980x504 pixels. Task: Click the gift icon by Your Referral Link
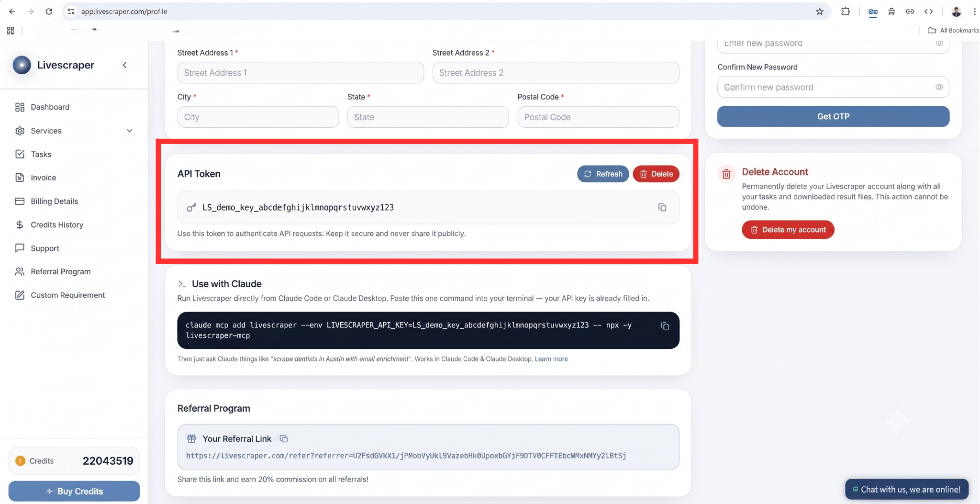(x=191, y=438)
